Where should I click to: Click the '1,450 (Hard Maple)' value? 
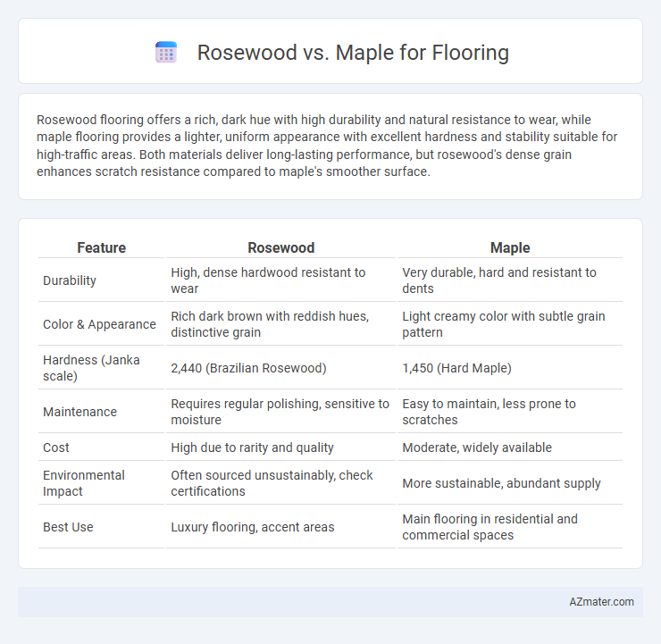click(456, 368)
